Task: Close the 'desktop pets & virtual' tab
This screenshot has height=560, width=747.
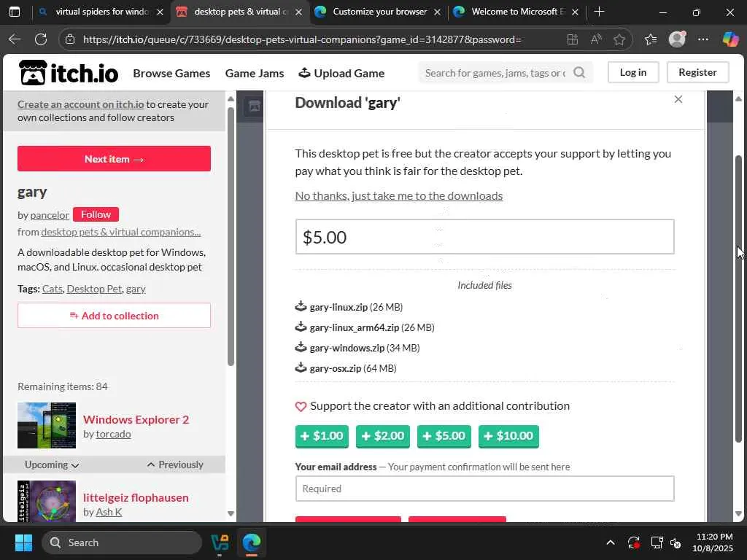Action: pyautogui.click(x=298, y=12)
